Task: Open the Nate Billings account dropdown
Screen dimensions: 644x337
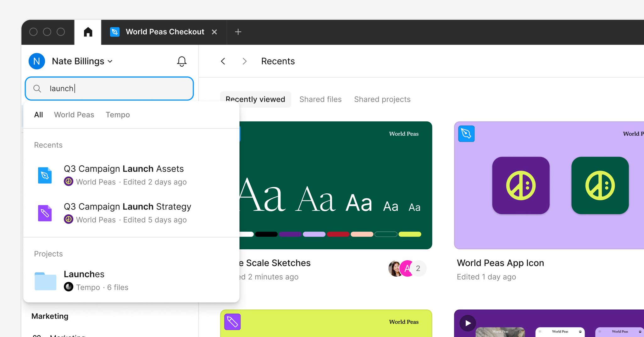Action: pyautogui.click(x=82, y=61)
